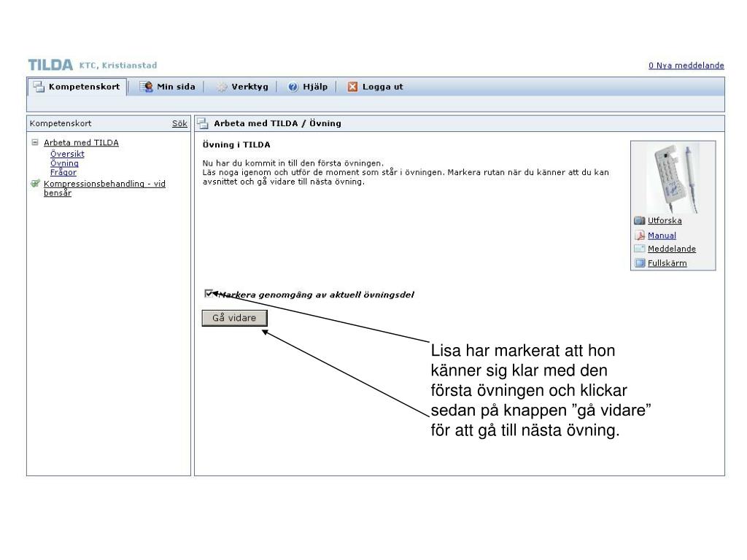Open the Arbeta med TILDA link
The height and width of the screenshot is (560, 747).
click(81, 142)
